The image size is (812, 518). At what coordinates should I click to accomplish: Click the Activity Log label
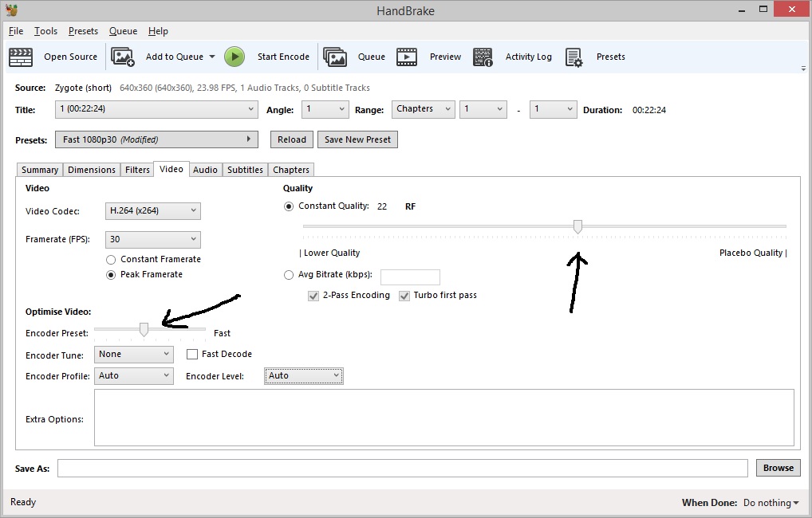[529, 57]
